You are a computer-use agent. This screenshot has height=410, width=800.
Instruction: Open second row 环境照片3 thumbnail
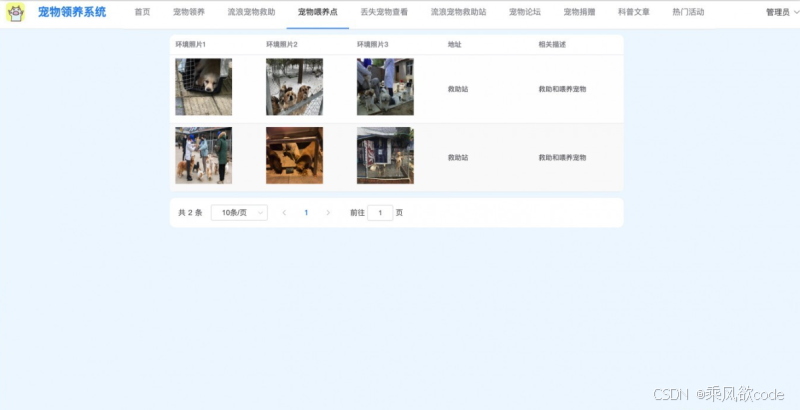[x=385, y=156]
